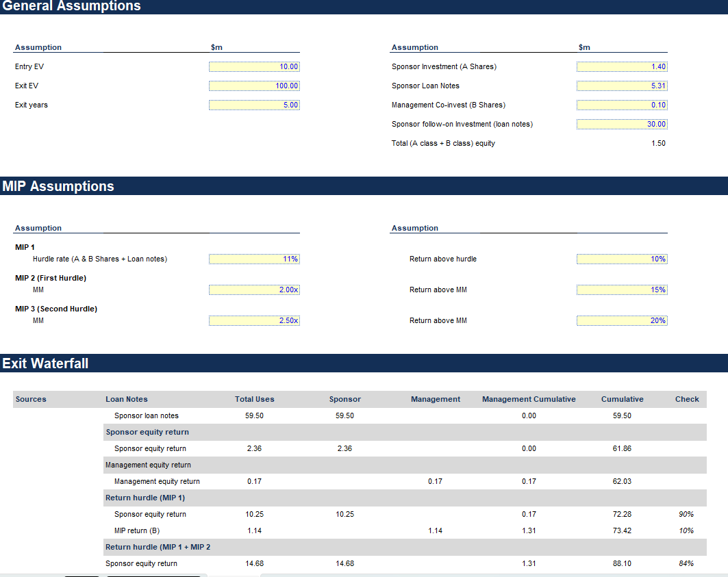This screenshot has height=577, width=728.
Task: Select the Sponsor value 10.25
Action: click(345, 514)
